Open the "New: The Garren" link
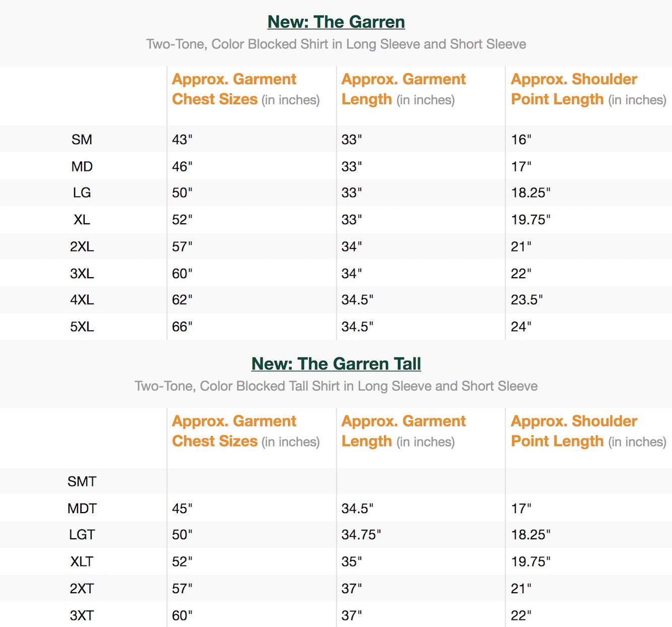Screen dimensions: 672x627 (336, 22)
